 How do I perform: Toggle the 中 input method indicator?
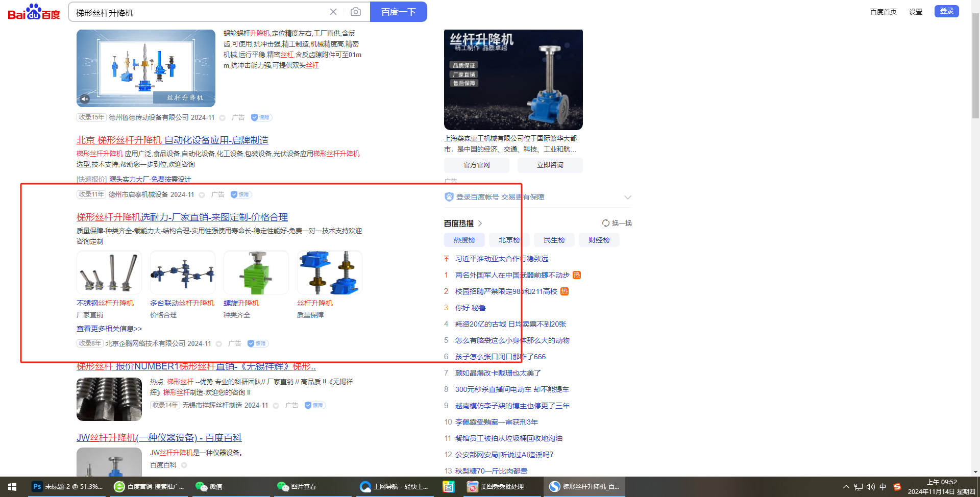coord(883,487)
